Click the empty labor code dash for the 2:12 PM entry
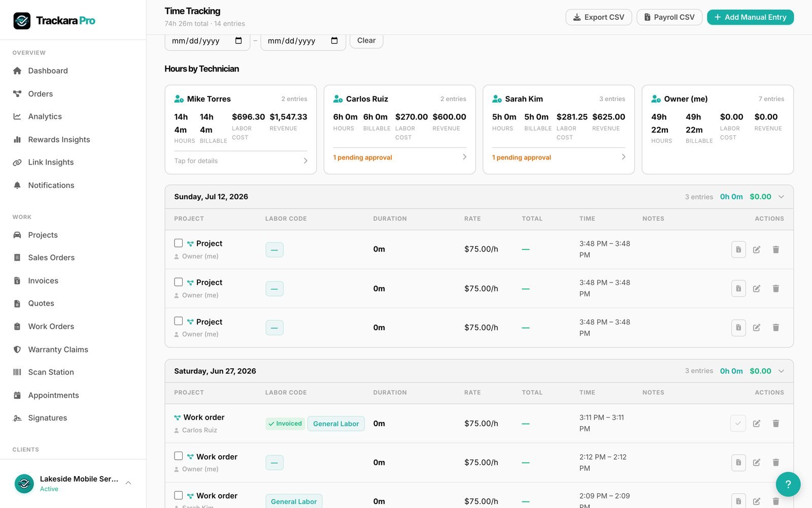The height and width of the screenshot is (508, 812). pos(275,463)
